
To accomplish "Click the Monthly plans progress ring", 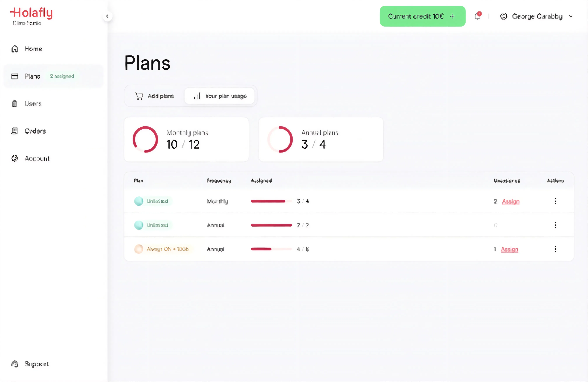I will tap(145, 140).
